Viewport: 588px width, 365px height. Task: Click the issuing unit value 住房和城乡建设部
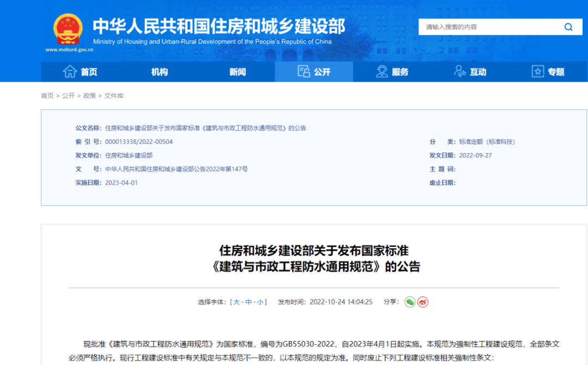[x=128, y=155]
